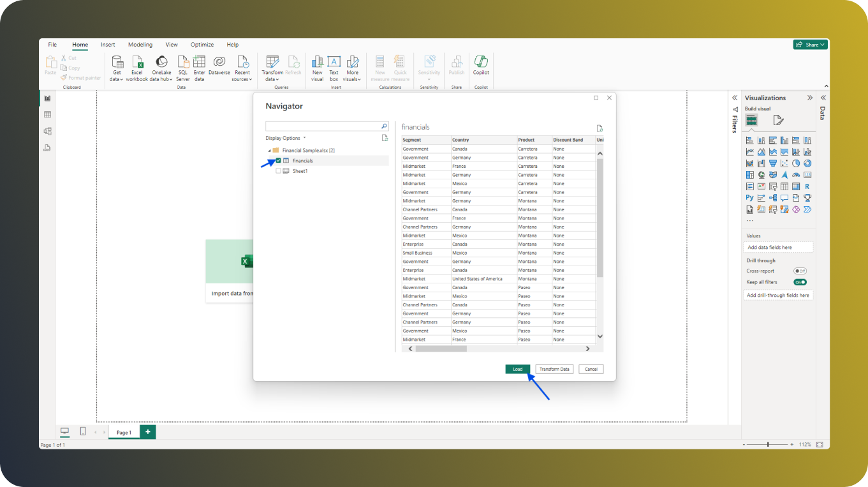Add a Python visual
Viewport: 868px width, 487px height.
click(x=749, y=197)
